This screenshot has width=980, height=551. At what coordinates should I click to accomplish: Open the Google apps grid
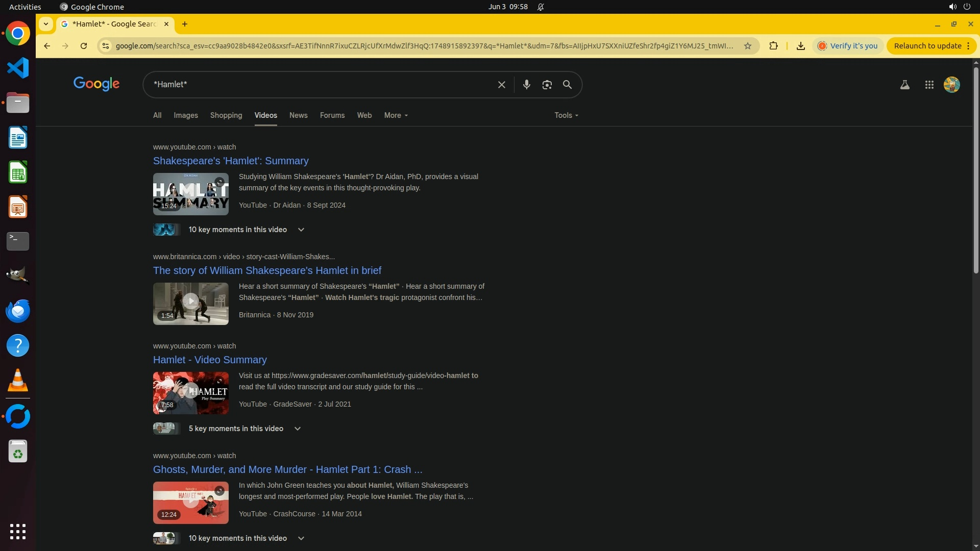929,85
